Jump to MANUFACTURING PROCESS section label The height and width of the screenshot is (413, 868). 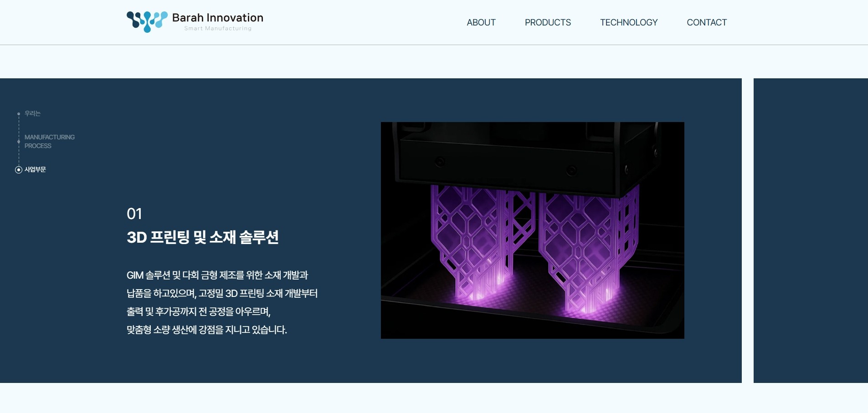click(49, 141)
